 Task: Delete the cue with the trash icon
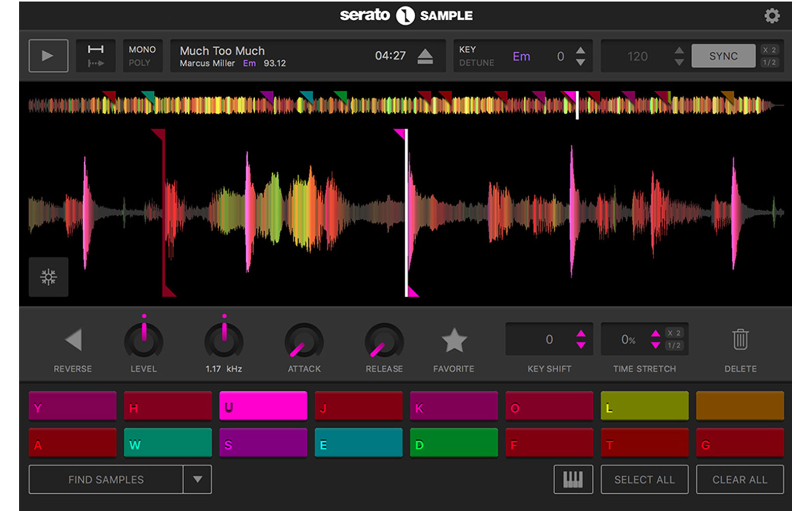click(x=740, y=339)
